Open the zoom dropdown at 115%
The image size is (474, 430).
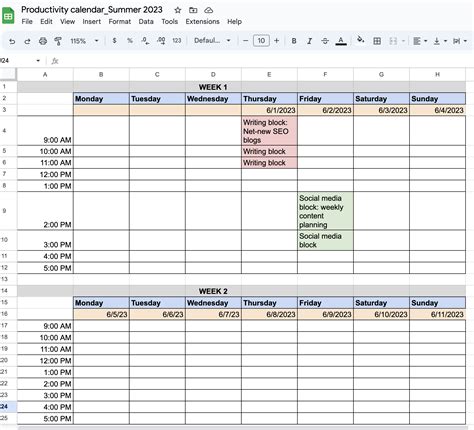tap(84, 41)
